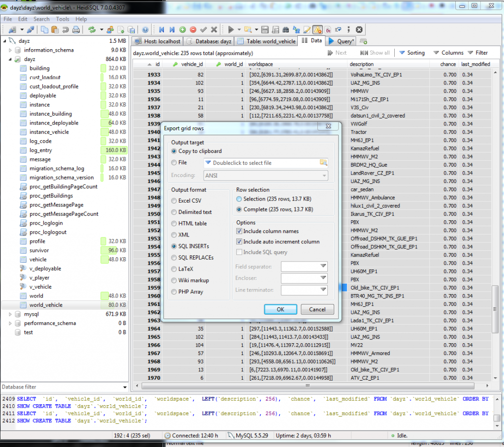504x447 pixels.
Task: Expand the performance_schema database node
Action: (10, 323)
